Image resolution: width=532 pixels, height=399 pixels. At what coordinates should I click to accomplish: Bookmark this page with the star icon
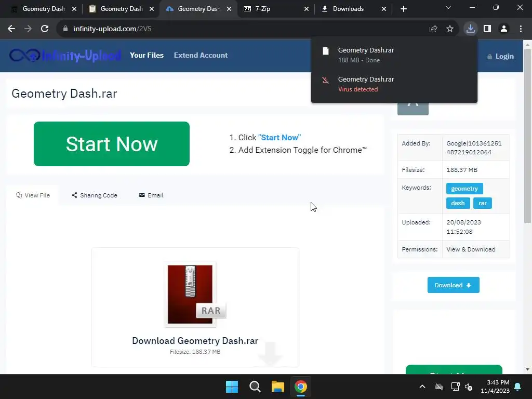(450, 29)
